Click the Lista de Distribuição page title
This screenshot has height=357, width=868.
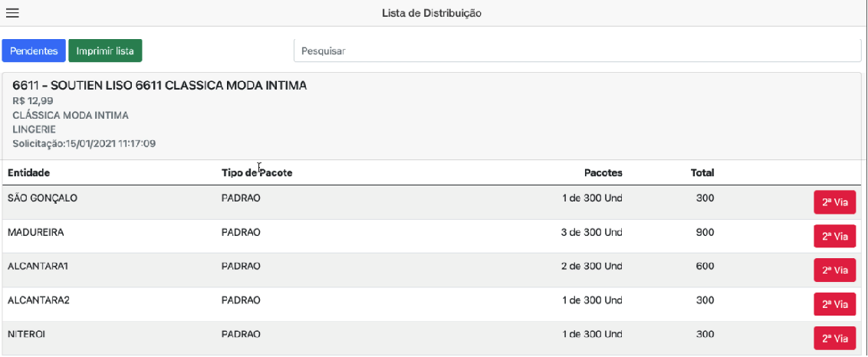pyautogui.click(x=432, y=13)
